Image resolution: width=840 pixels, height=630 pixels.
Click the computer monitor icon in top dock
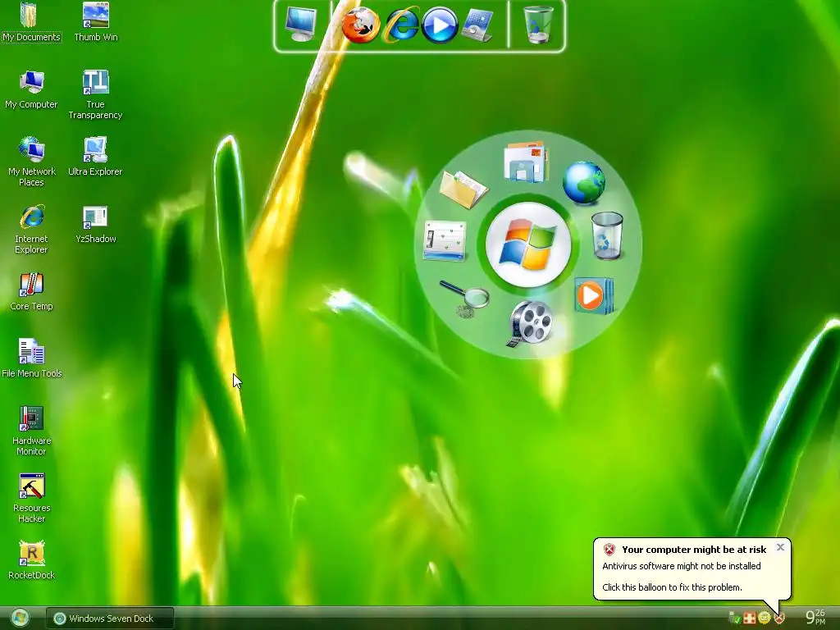pyautogui.click(x=300, y=25)
